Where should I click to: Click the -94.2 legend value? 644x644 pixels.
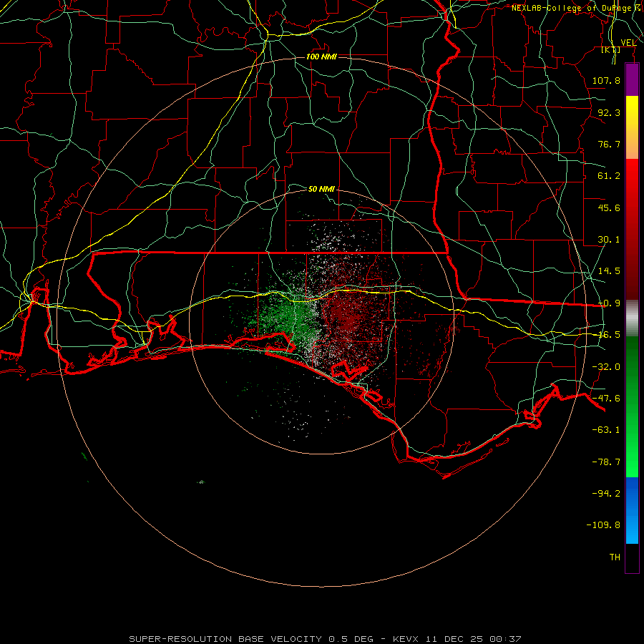[x=606, y=494]
